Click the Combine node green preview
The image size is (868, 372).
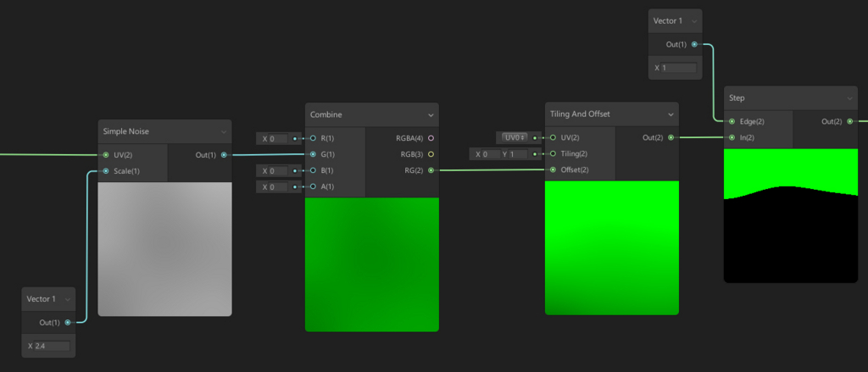[x=371, y=264]
